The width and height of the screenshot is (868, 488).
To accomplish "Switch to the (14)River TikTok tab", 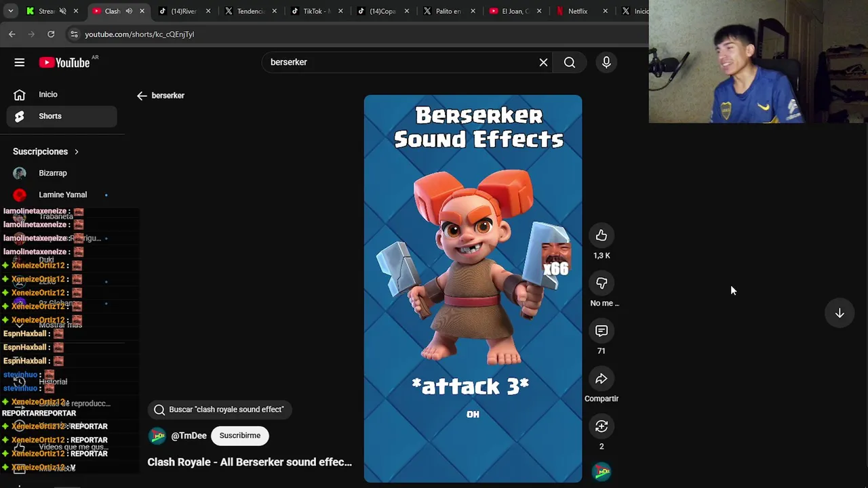I will tap(183, 11).
